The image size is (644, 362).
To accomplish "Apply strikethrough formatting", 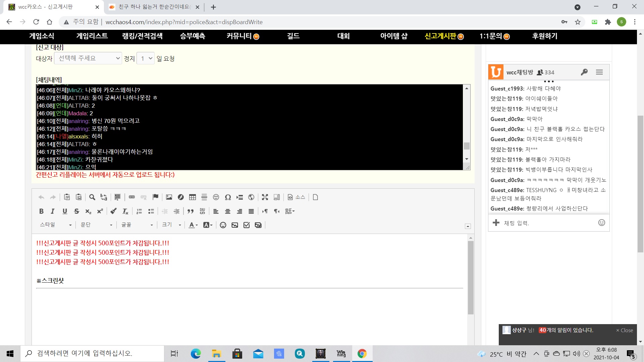I will coord(76,211).
